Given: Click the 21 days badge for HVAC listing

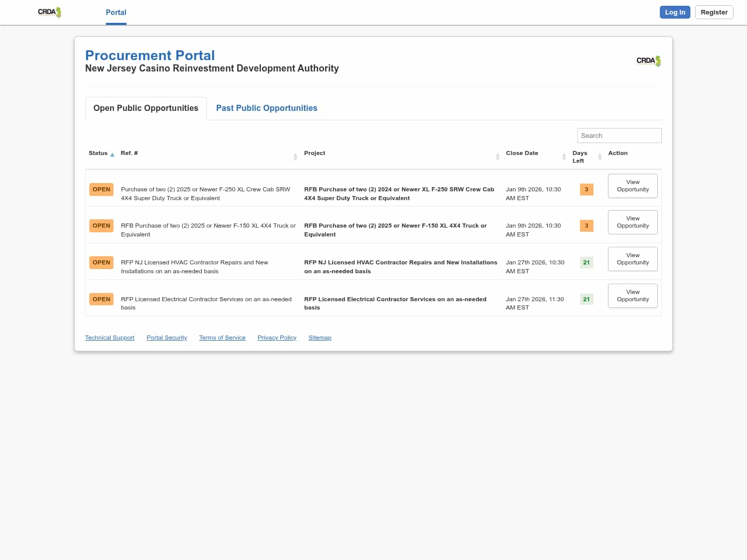Looking at the screenshot, I should point(586,262).
